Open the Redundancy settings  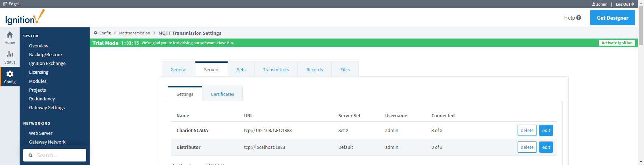pyautogui.click(x=42, y=99)
